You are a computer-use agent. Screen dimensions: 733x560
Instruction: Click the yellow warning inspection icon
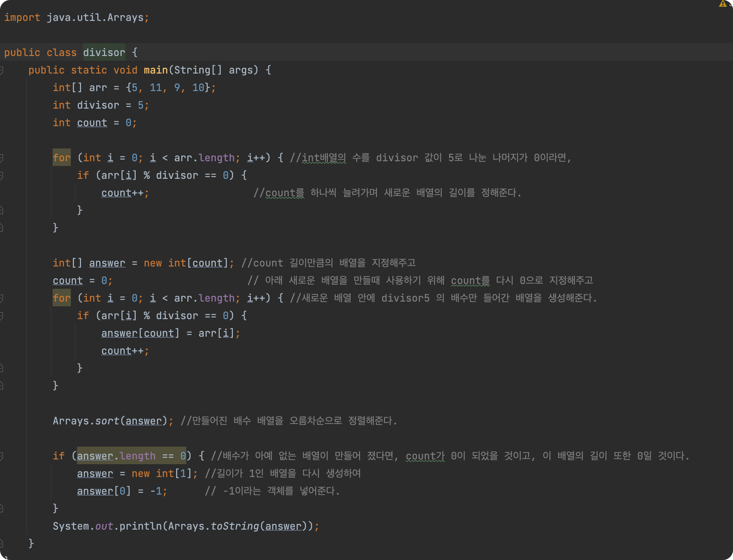click(x=723, y=4)
